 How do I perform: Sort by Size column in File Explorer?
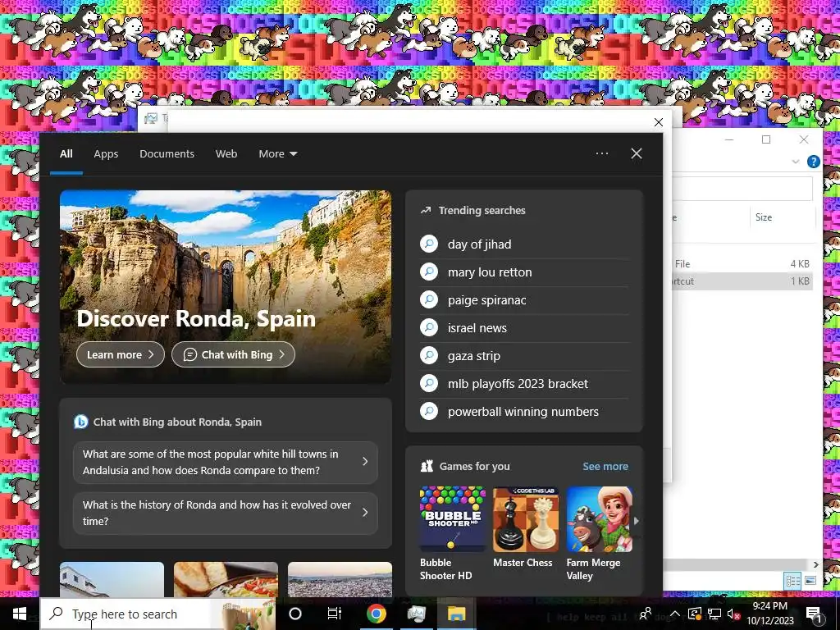764,217
